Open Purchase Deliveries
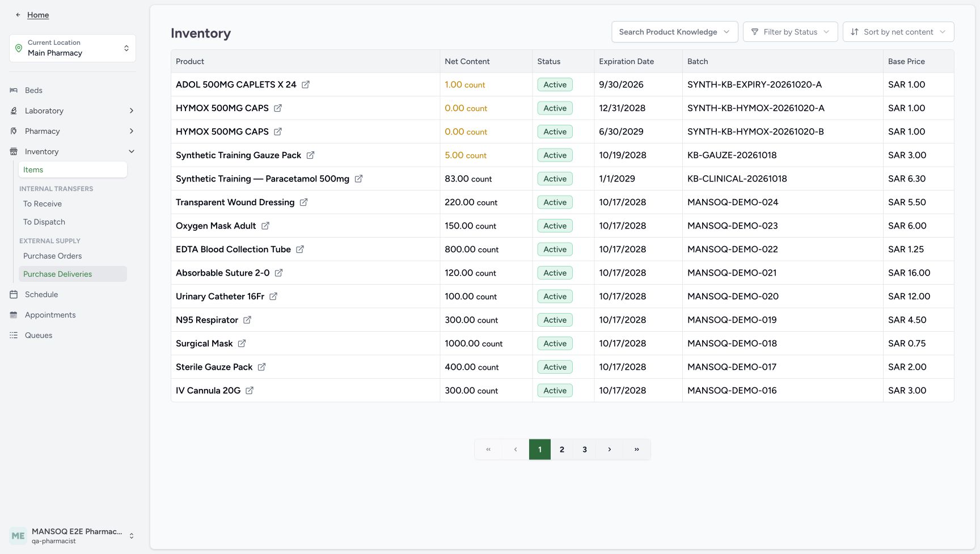Screen dimensions: 980x554 pos(73,274)
